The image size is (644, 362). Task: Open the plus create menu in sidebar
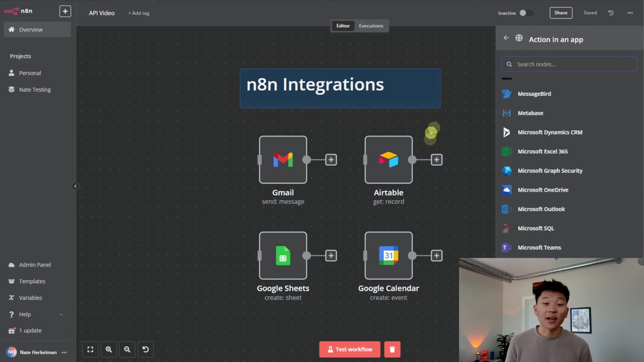click(x=65, y=11)
